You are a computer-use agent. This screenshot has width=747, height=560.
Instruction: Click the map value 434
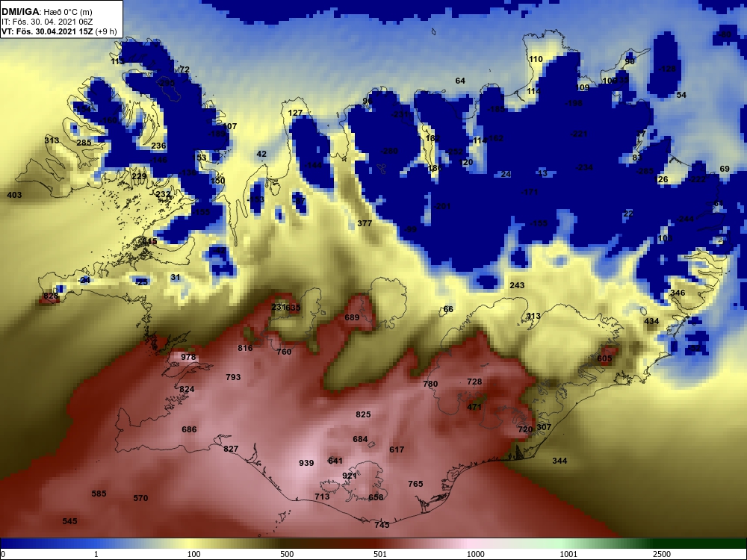[x=651, y=321]
